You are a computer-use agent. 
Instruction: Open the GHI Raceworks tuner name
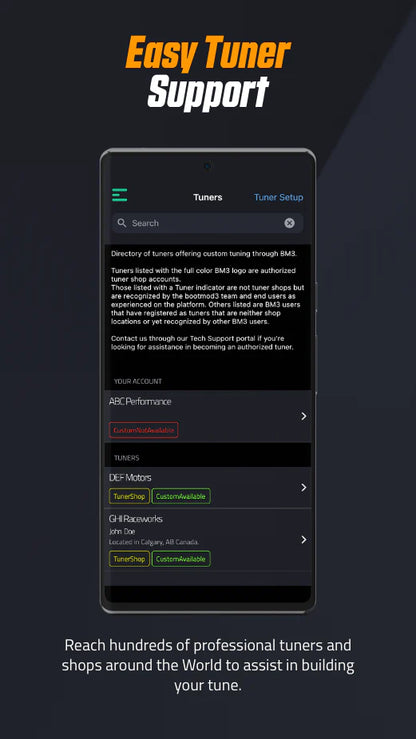(x=136, y=518)
